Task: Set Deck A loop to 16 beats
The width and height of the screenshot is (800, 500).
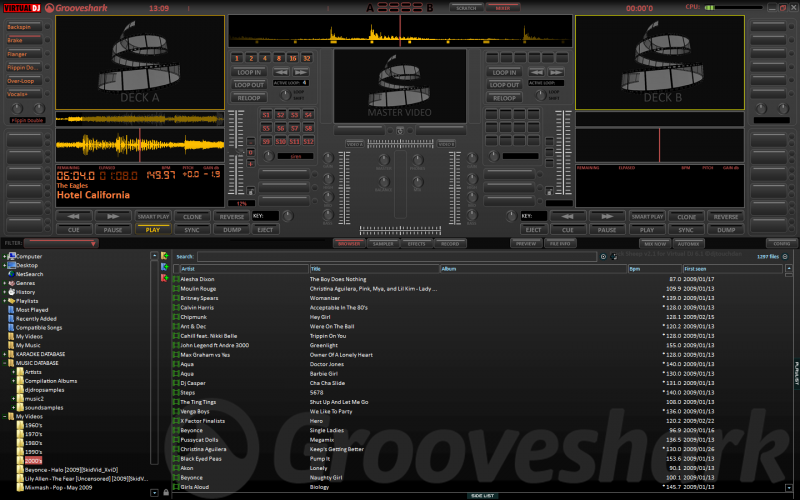Action: tap(293, 58)
